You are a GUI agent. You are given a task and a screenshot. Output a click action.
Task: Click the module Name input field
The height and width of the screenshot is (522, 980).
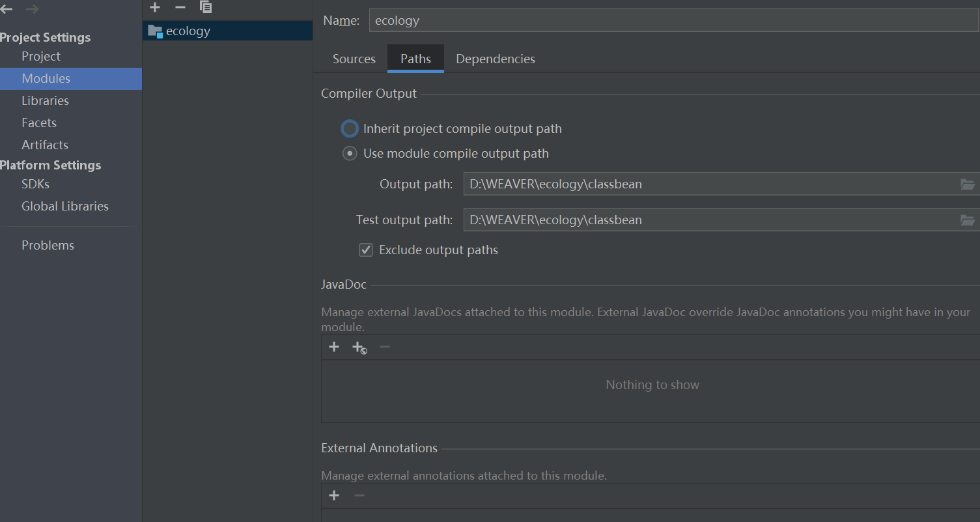pos(671,20)
